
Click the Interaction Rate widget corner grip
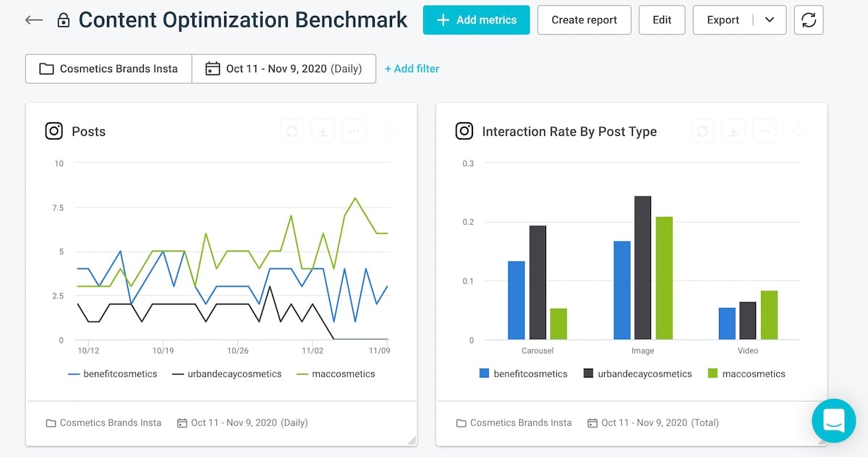point(822,440)
